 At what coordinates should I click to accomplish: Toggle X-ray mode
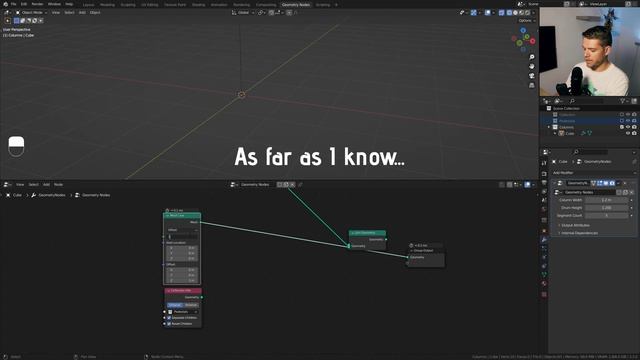(x=502, y=13)
